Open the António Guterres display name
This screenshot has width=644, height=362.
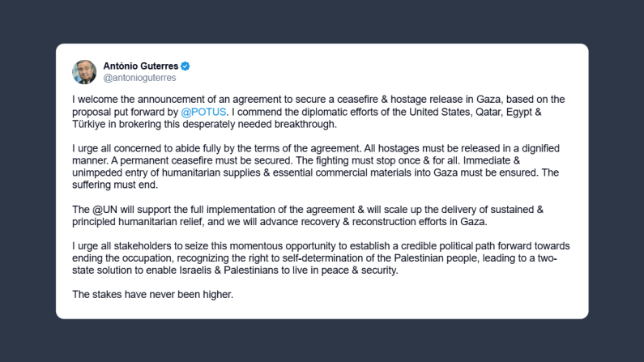tap(140, 66)
